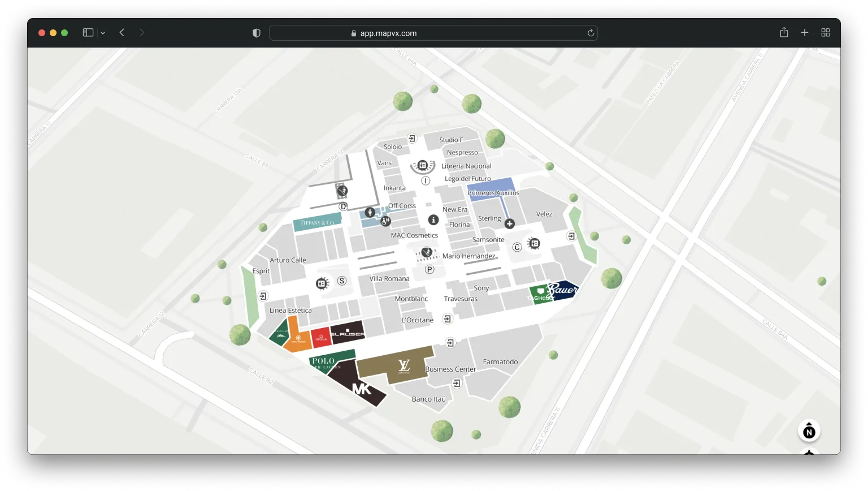Image resolution: width=868 pixels, height=491 pixels.
Task: Click the parking P marker below Mario Hernández
Action: (x=429, y=269)
